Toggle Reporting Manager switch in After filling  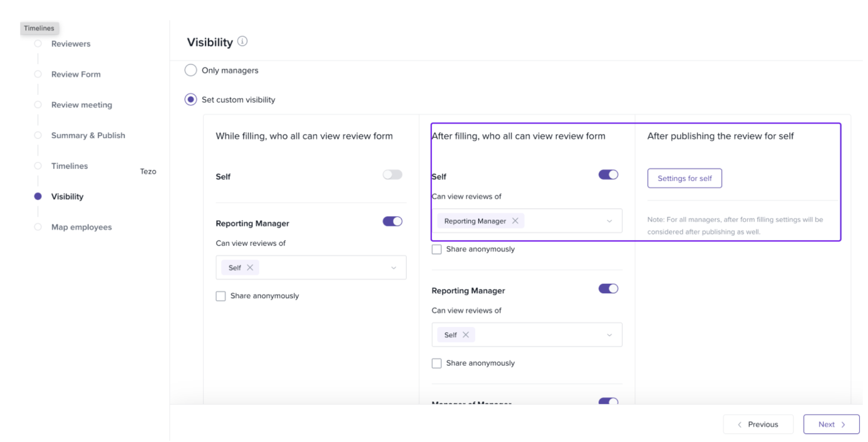[608, 289]
